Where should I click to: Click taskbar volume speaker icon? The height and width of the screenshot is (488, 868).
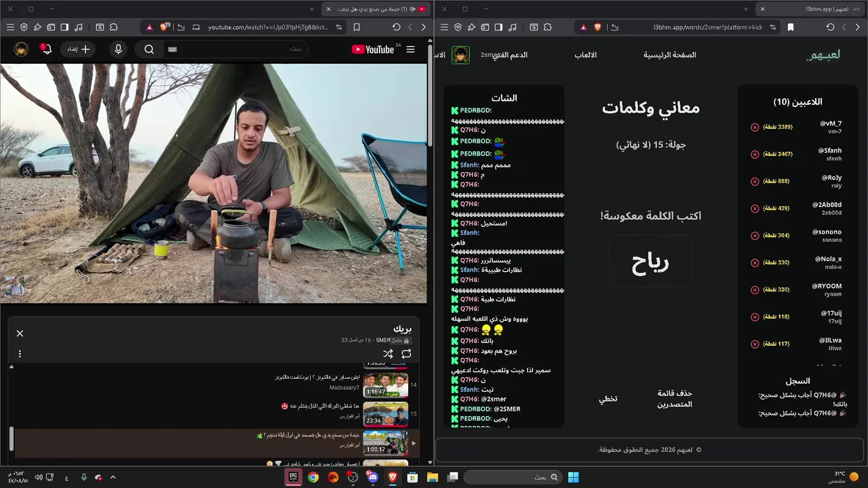pos(38,477)
